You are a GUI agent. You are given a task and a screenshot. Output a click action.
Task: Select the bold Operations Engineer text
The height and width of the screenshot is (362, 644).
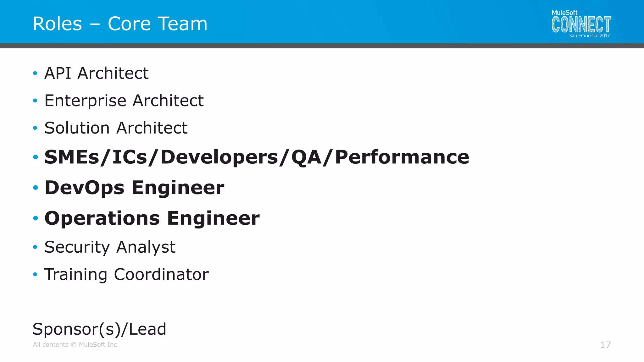coord(152,218)
